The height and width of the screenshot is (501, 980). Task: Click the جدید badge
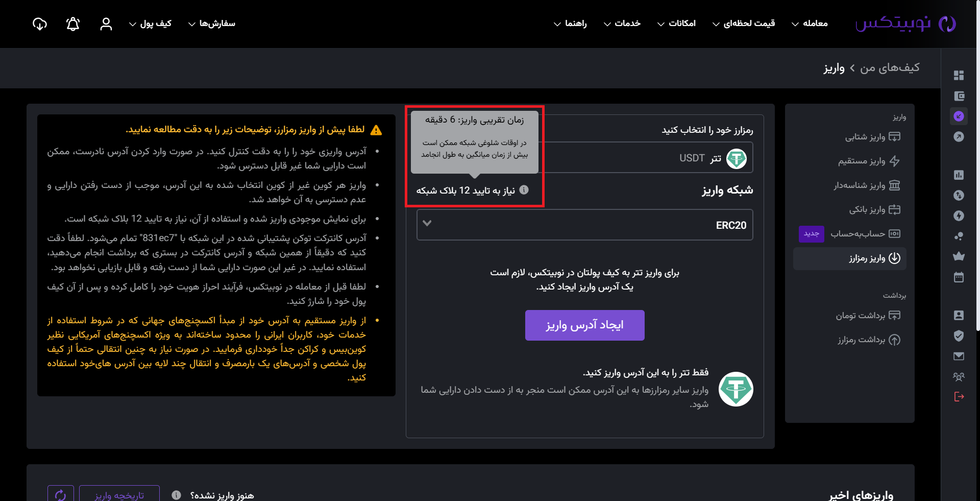(812, 233)
